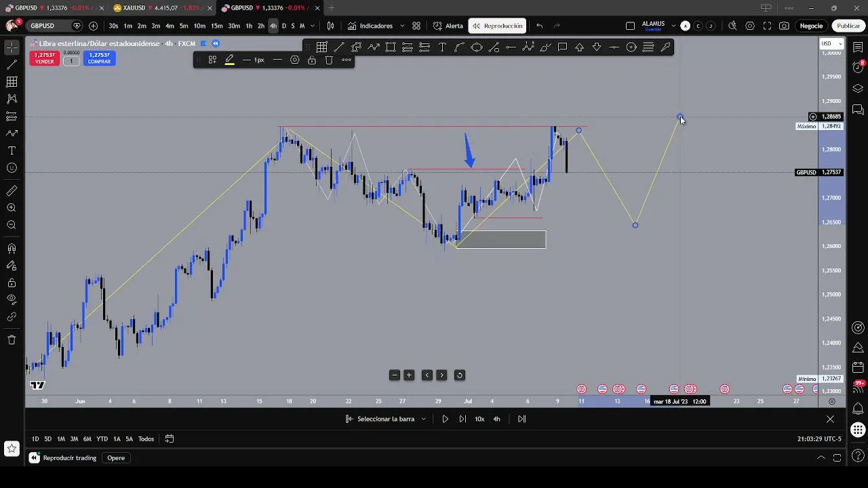The image size is (868, 488).
Task: Select the brush tool in favorites toolbar
Action: pos(545,47)
